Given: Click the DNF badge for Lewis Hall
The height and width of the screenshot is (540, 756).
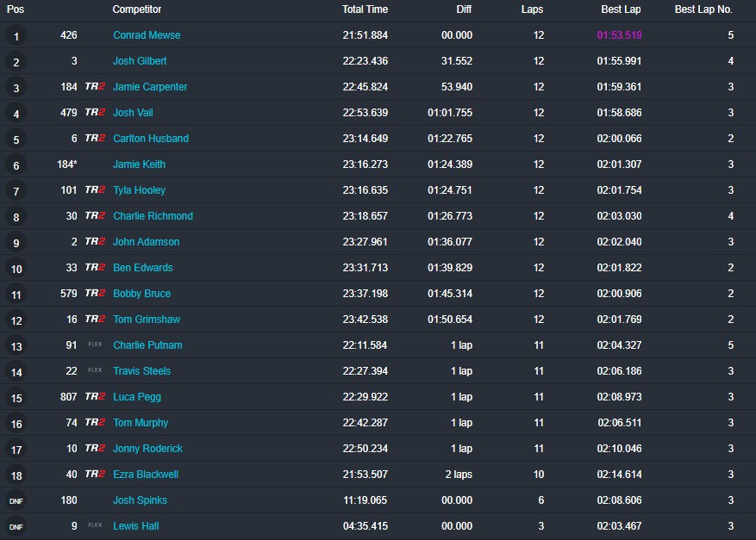Looking at the screenshot, I should coord(16,527).
